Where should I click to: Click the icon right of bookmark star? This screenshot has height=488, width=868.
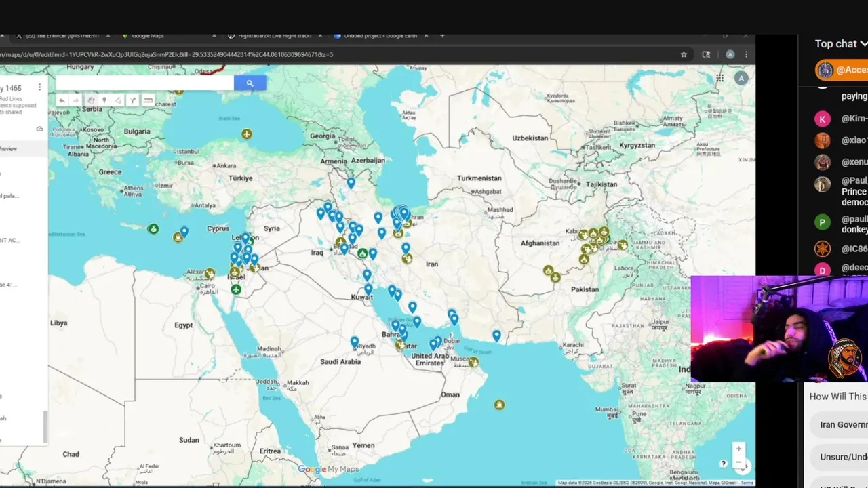pos(706,54)
